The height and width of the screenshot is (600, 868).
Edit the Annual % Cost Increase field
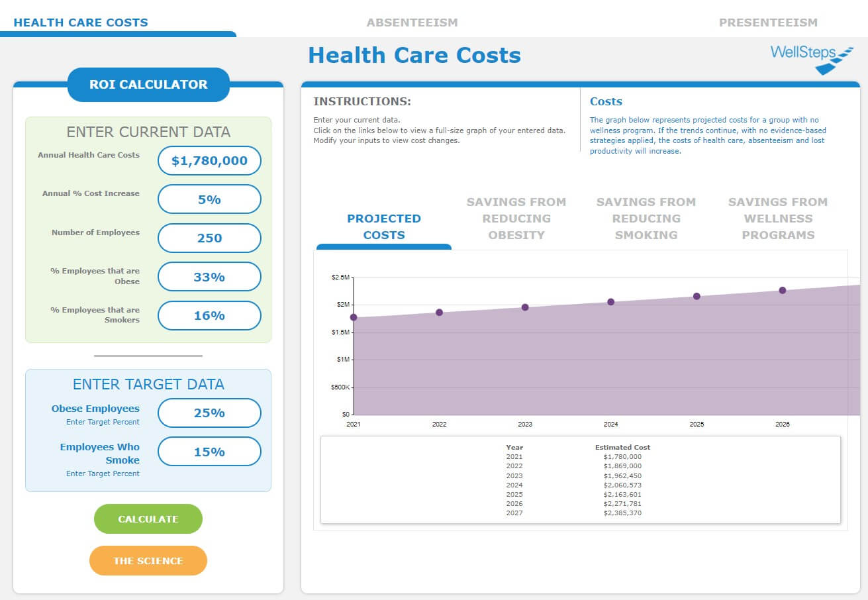pos(209,199)
